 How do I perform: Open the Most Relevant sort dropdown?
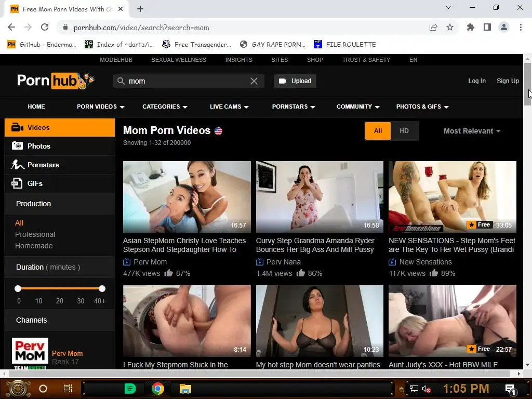(x=472, y=131)
